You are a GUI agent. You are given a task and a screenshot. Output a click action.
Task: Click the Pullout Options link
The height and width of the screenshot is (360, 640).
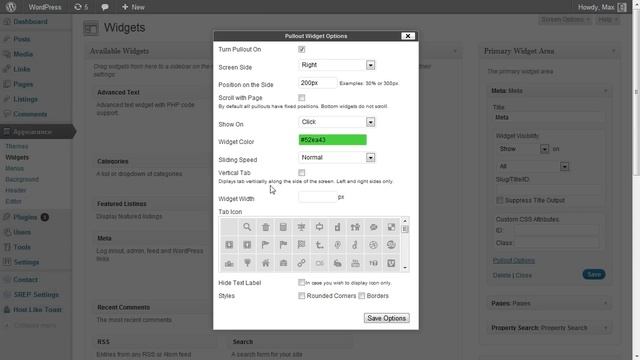click(513, 260)
